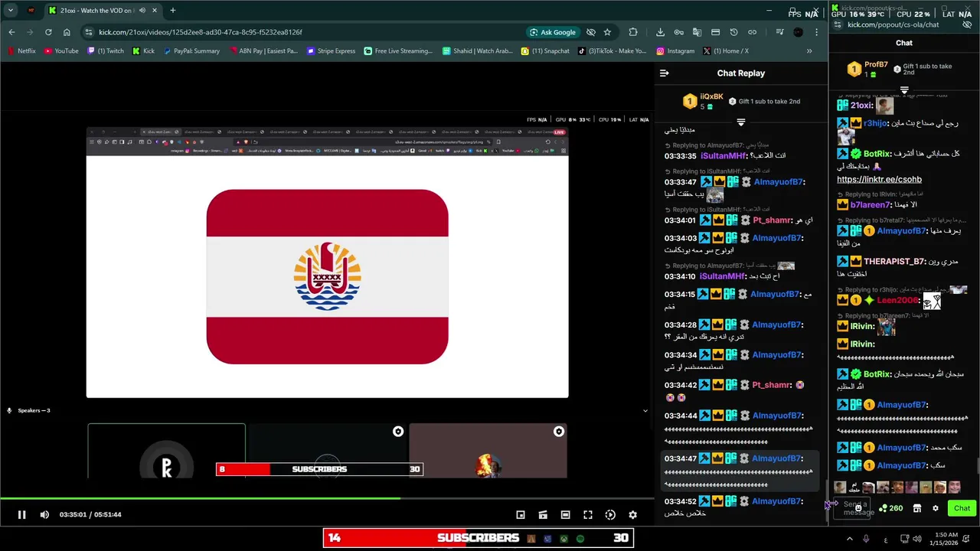
Task: Go back to the previous page
Action: tap(11, 32)
